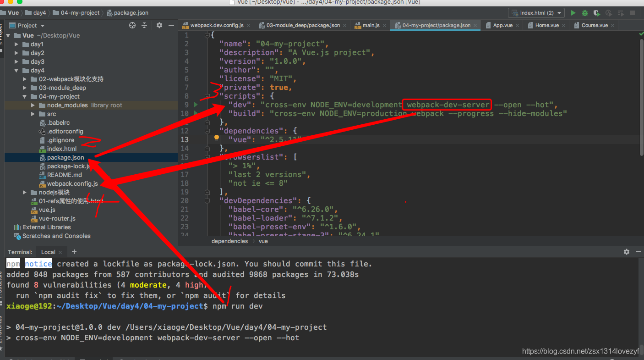Click the locate current file crosshair icon

[132, 25]
